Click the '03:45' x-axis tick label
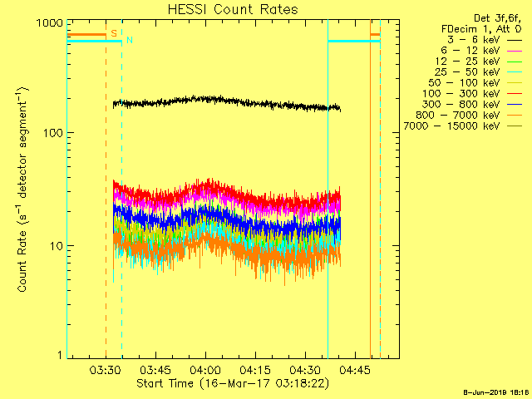This screenshot has width=532, height=399. coord(155,370)
